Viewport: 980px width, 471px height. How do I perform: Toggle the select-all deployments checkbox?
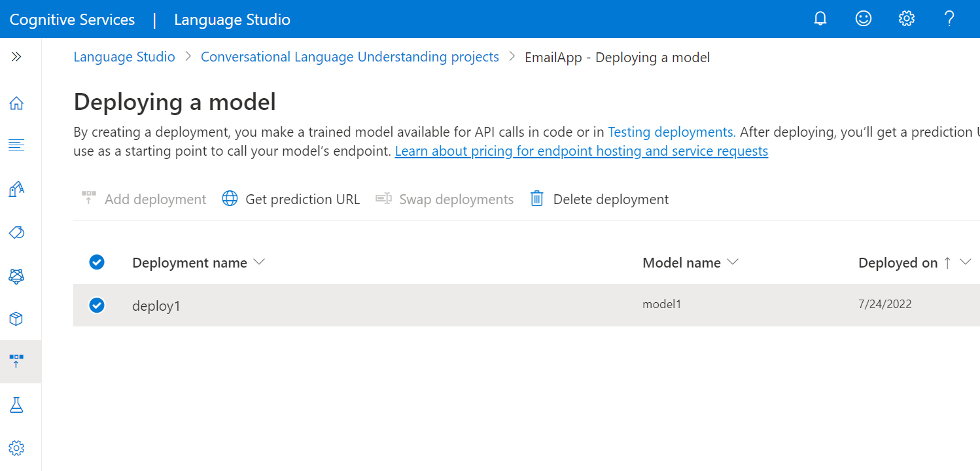point(97,262)
